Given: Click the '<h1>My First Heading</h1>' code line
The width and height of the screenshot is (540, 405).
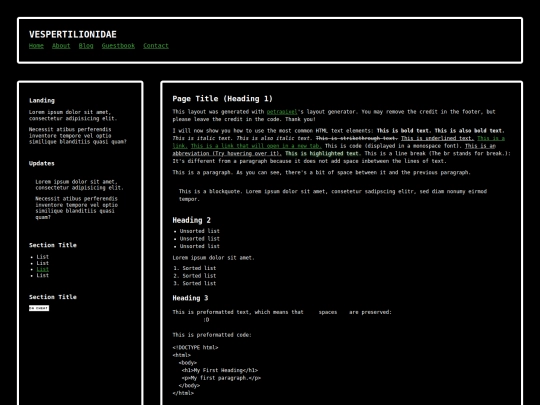Looking at the screenshot, I should click(x=220, y=370).
